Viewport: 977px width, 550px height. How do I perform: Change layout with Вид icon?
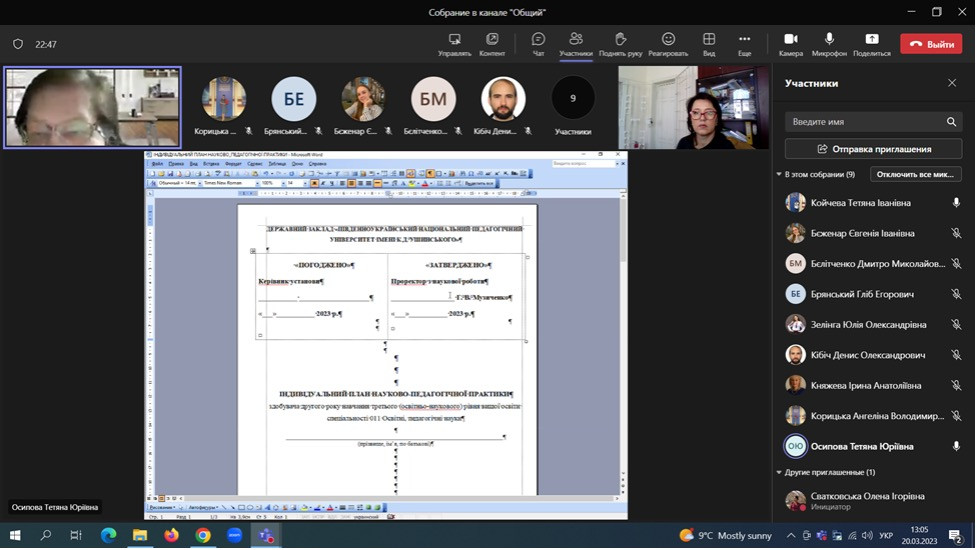click(709, 44)
